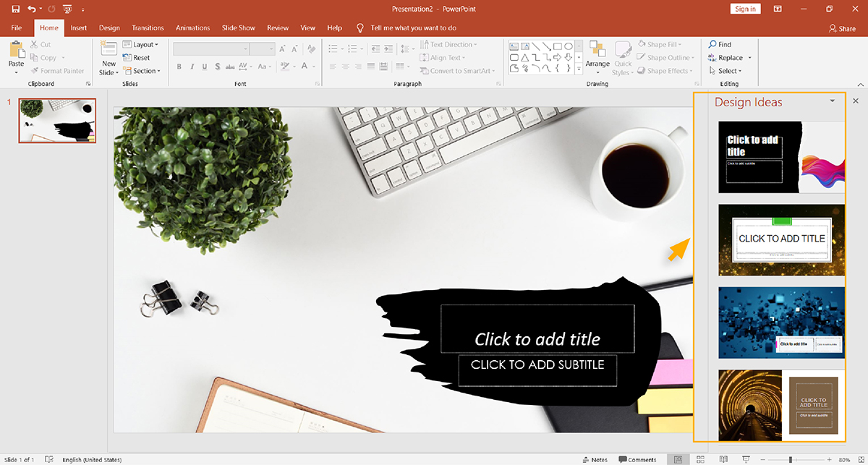Select the oval shape in shapes gallery
868x465 pixels.
pyautogui.click(x=569, y=46)
